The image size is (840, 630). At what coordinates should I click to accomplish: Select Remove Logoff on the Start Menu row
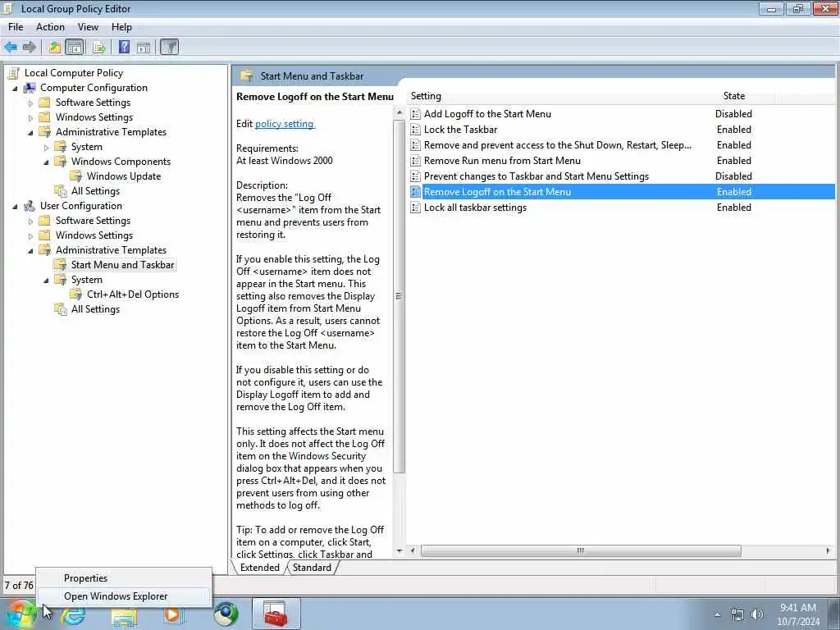[x=622, y=192]
